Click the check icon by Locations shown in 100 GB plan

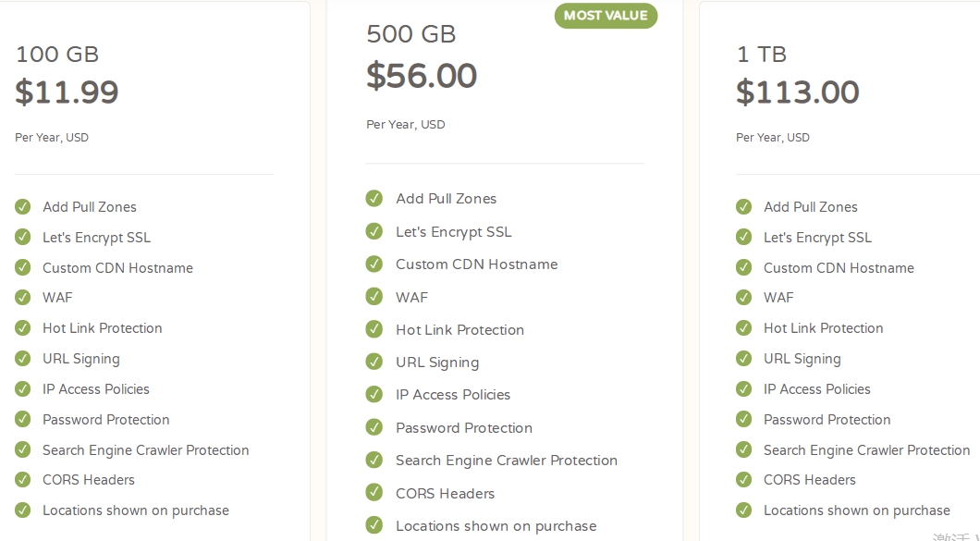point(23,510)
